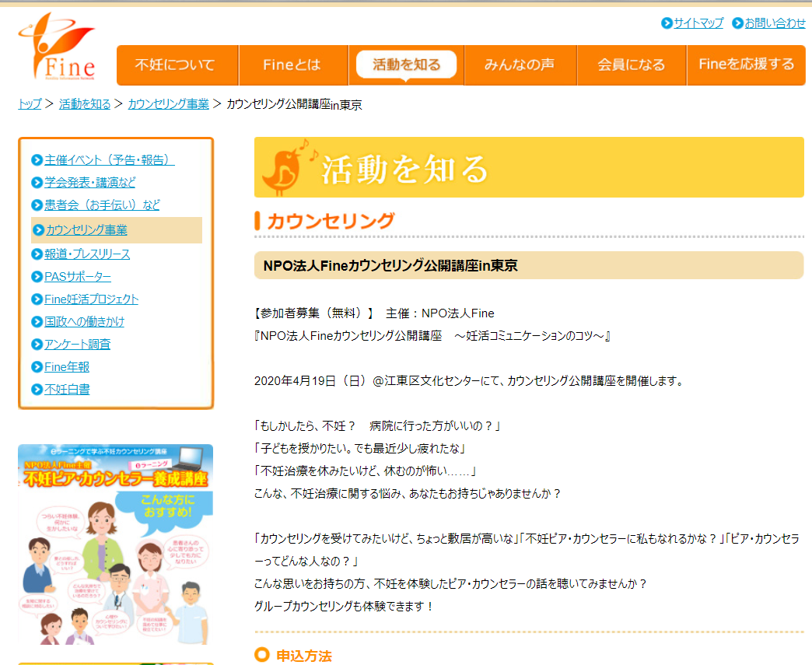Open 学会発表・講演など sidebar link
This screenshot has height=665, width=812.
point(90,182)
